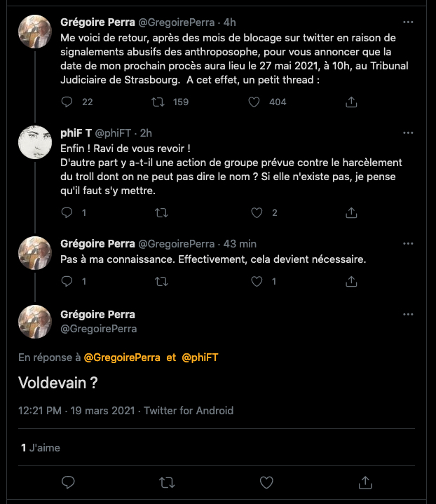Screen dimensions: 436x504
Task: Open more options on phiF T's tweet
Action: tap(407, 132)
